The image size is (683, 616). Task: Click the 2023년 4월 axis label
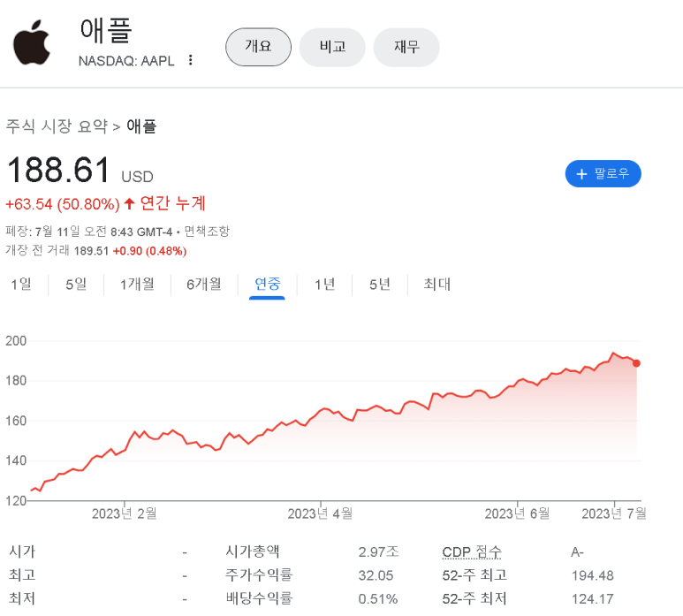(x=320, y=513)
